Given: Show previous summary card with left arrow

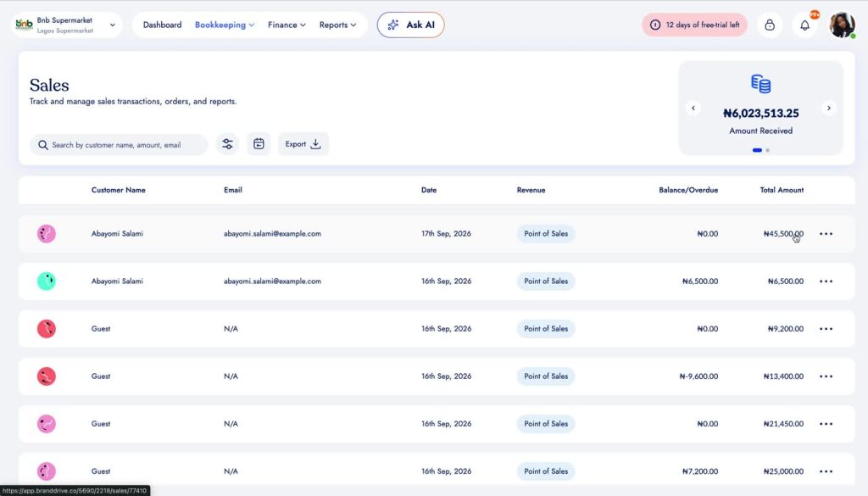Looking at the screenshot, I should tap(693, 108).
